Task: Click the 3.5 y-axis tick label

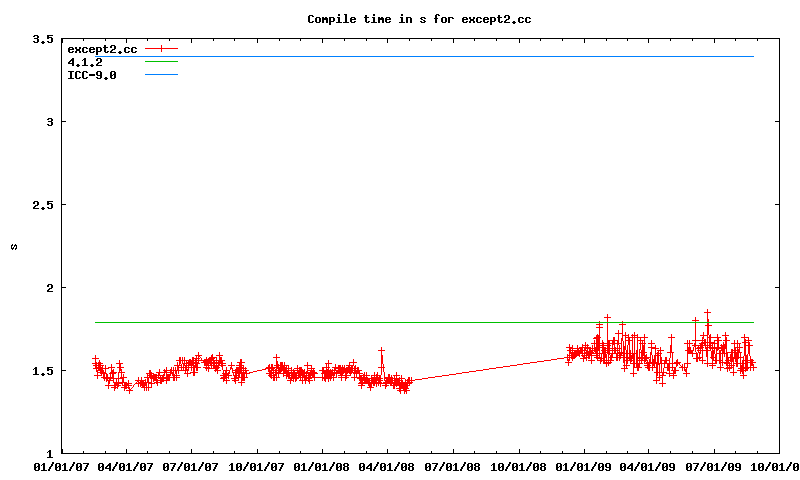Action: click(42, 39)
